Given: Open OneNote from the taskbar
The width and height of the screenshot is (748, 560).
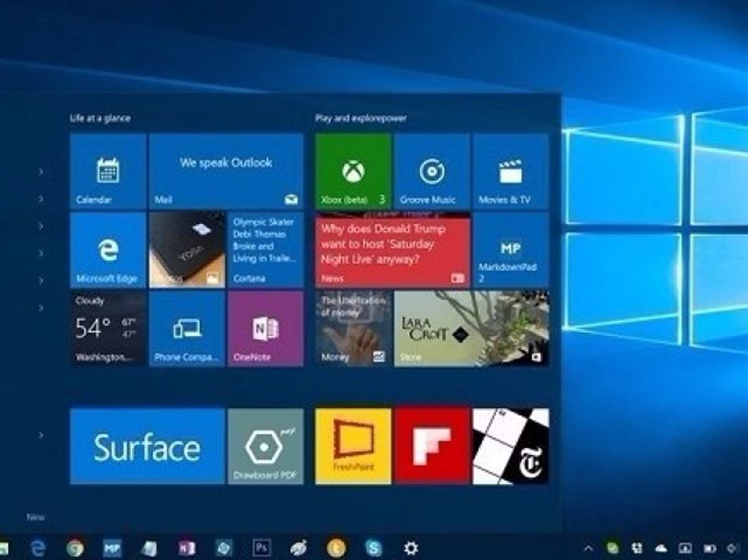Looking at the screenshot, I should point(186,548).
